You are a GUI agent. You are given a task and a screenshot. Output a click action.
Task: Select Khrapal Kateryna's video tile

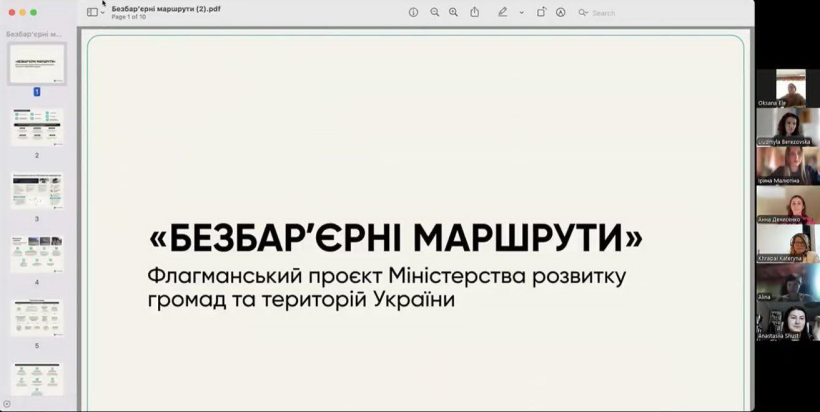coord(788,243)
